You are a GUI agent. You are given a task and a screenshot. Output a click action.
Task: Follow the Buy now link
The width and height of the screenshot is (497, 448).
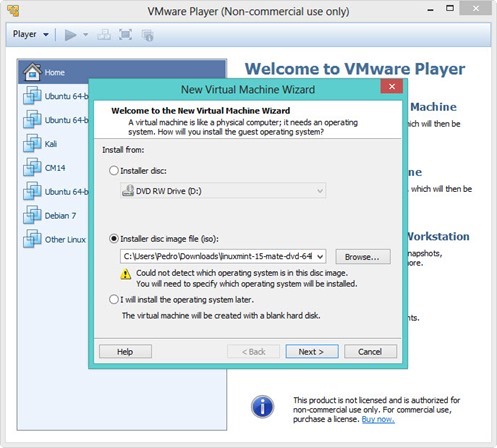pyautogui.click(x=378, y=419)
